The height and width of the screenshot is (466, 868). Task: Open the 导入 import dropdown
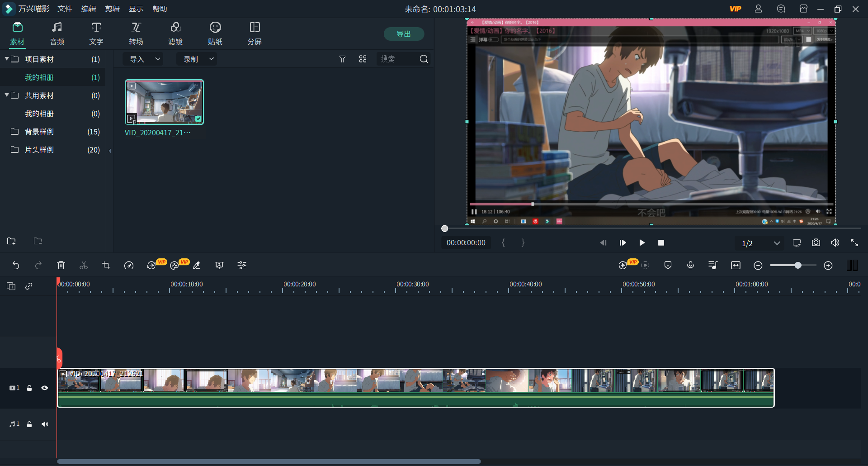tap(144, 59)
